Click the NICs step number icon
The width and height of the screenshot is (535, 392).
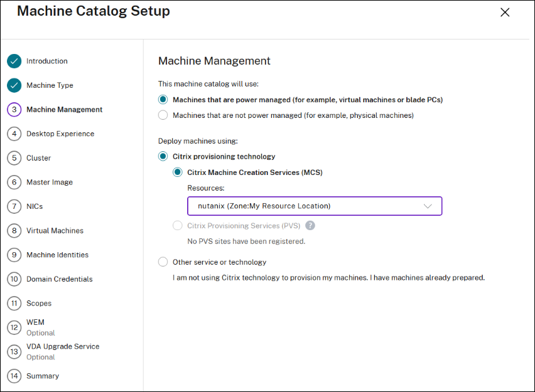pos(14,206)
